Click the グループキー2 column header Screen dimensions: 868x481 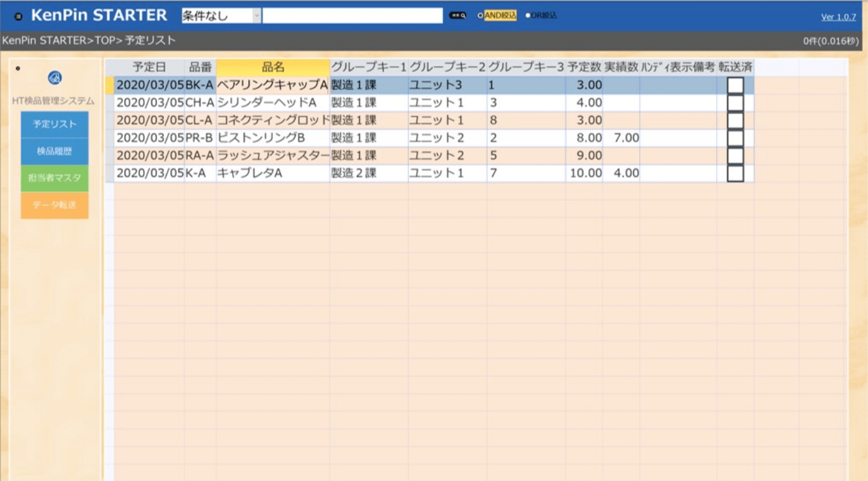pos(447,67)
